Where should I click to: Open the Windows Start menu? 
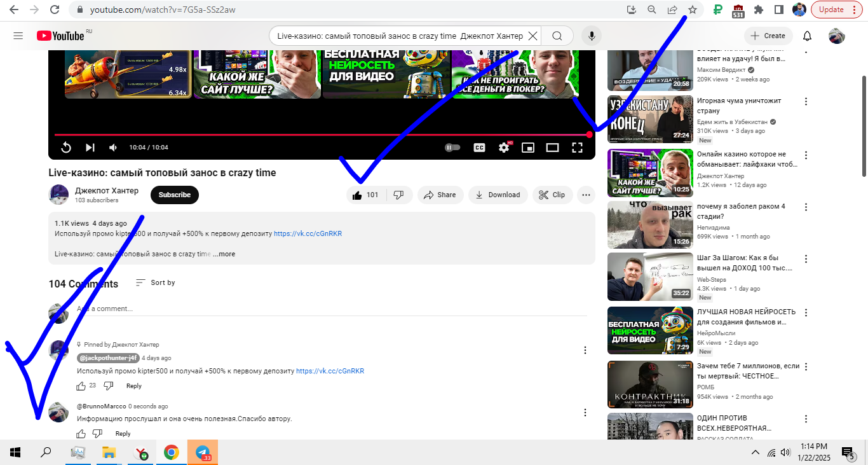15,452
